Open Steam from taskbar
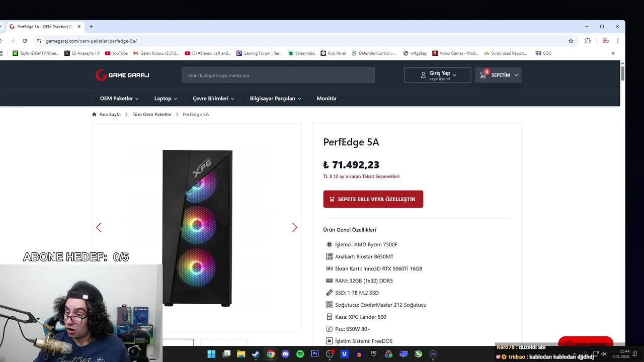This screenshot has height=362, width=644. [256, 354]
